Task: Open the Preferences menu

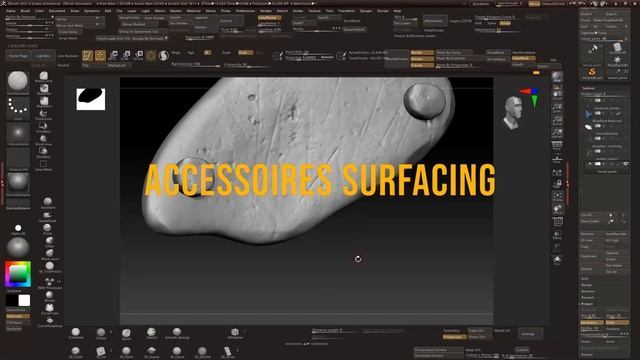Action: pyautogui.click(x=245, y=11)
